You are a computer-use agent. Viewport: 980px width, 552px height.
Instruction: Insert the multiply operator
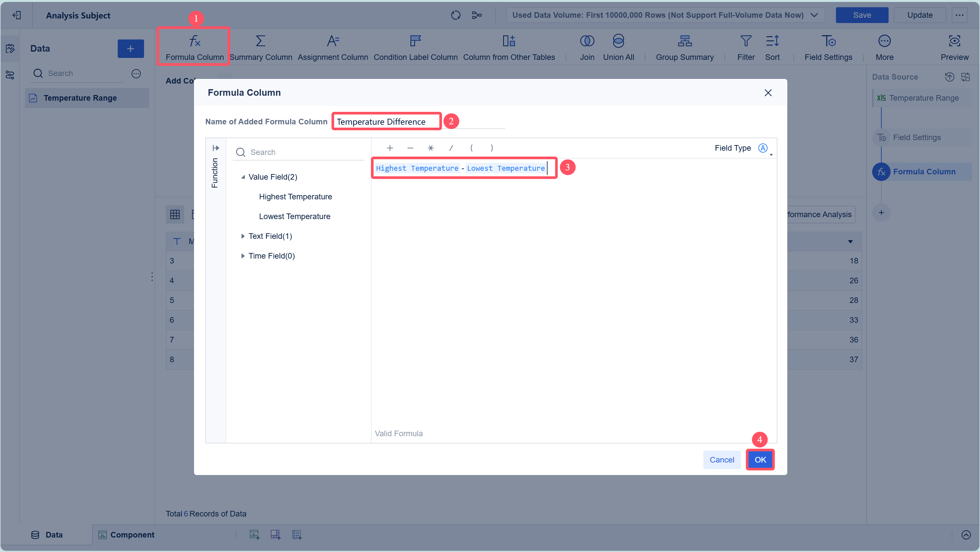(430, 148)
